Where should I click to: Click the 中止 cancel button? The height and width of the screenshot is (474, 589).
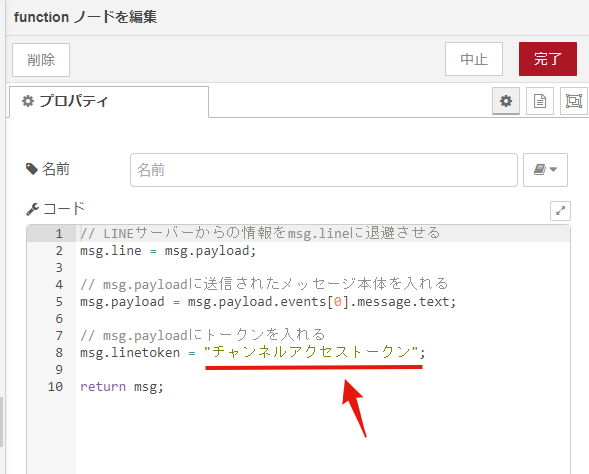point(474,59)
